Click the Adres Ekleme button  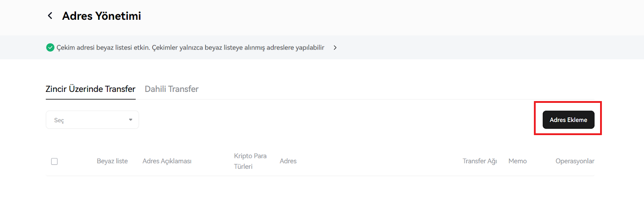tap(568, 120)
